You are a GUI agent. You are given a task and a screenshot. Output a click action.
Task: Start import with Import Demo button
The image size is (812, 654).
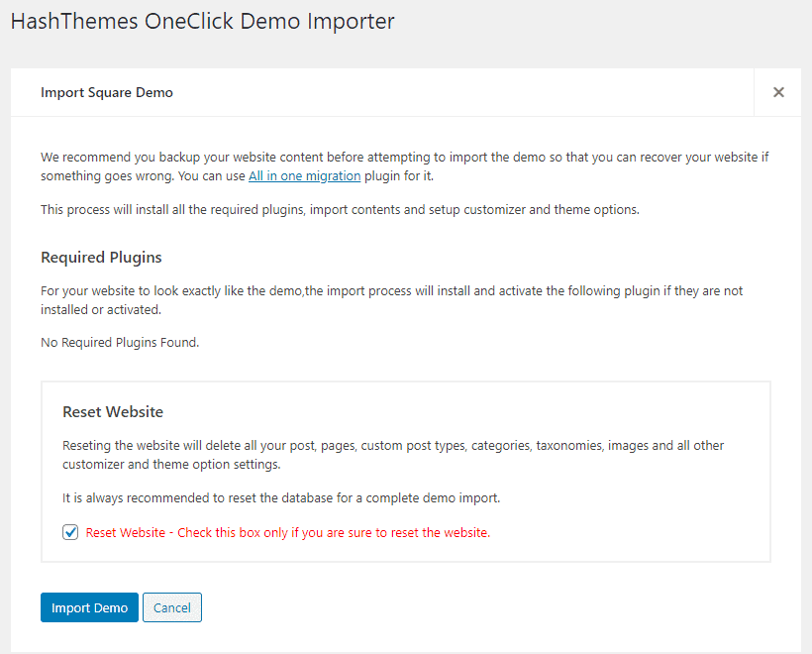point(89,607)
